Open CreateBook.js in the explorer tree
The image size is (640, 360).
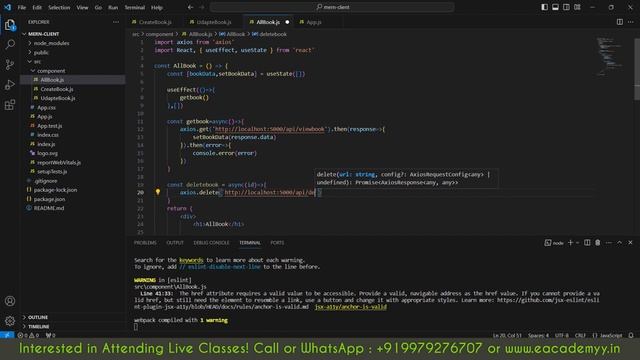57,89
